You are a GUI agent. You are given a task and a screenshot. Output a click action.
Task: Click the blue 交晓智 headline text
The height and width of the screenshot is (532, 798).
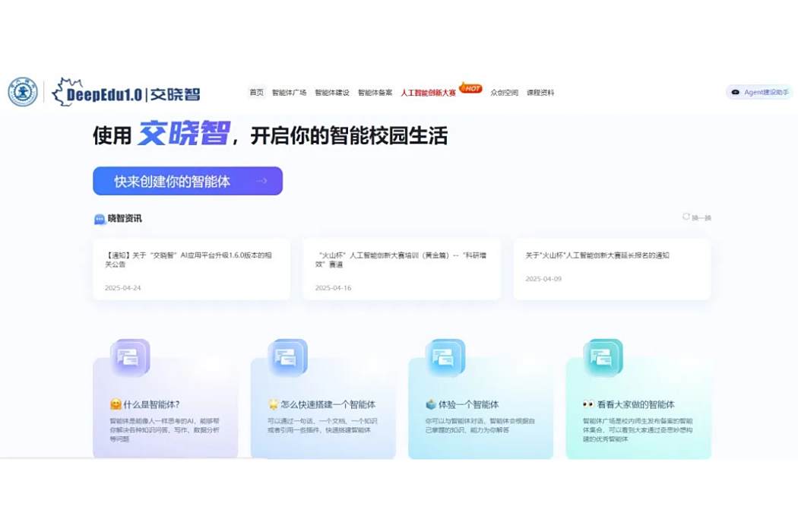184,134
